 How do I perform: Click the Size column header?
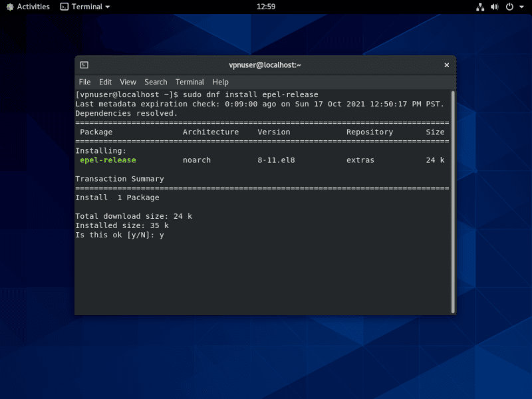(x=435, y=132)
